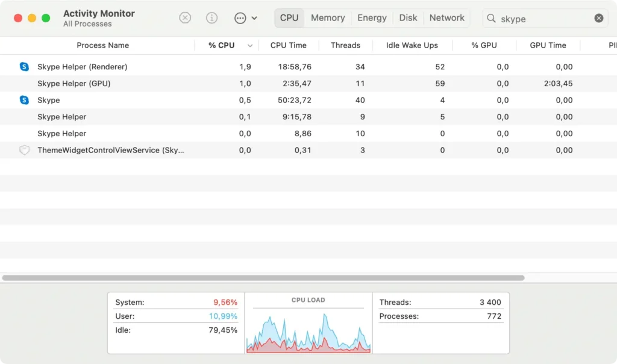Click the ellipsis more-actions icon
617x364 pixels.
[240, 18]
